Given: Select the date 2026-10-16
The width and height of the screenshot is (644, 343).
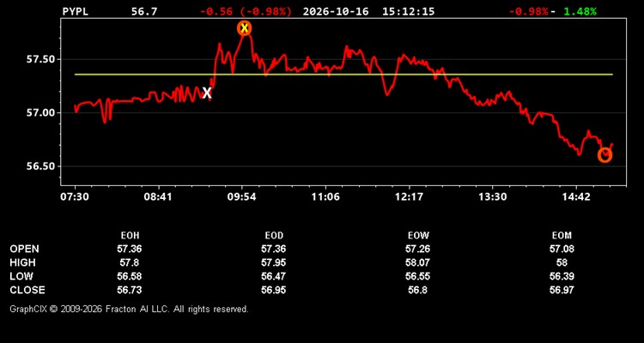Looking at the screenshot, I should click(x=336, y=11).
